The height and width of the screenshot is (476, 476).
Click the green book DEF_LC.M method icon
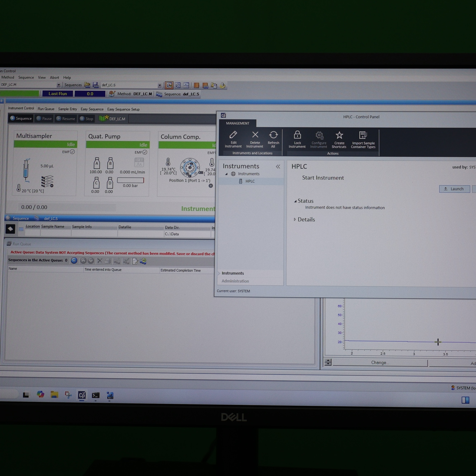coord(103,118)
